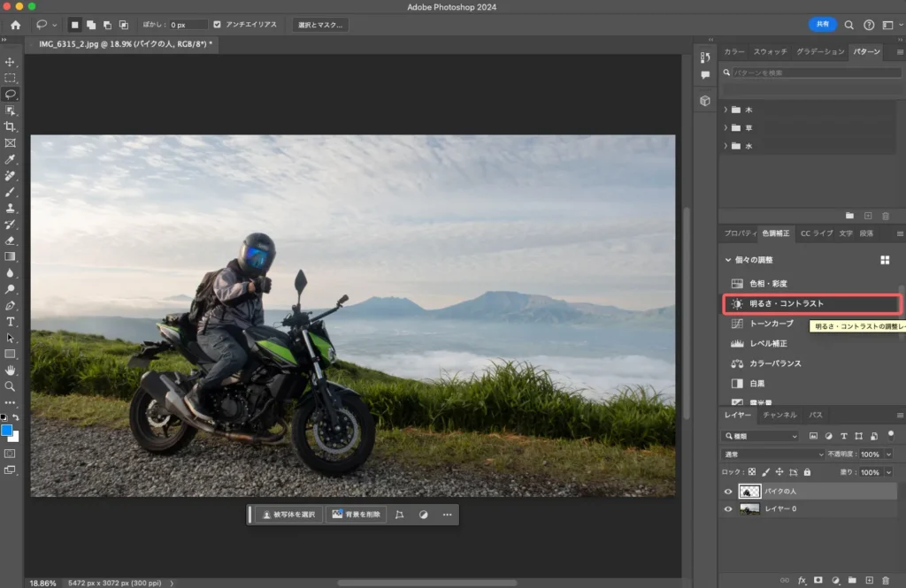Click the Home icon in options bar
The width and height of the screenshot is (906, 588).
click(15, 25)
